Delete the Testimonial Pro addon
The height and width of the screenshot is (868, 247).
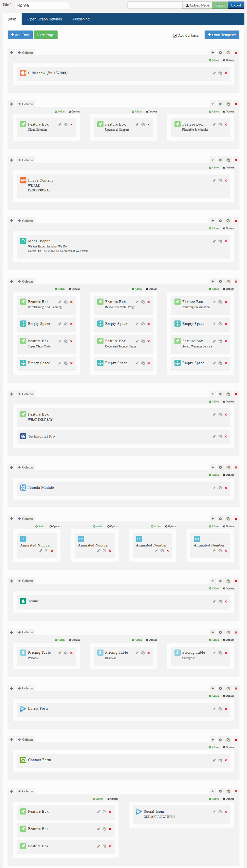(x=225, y=436)
